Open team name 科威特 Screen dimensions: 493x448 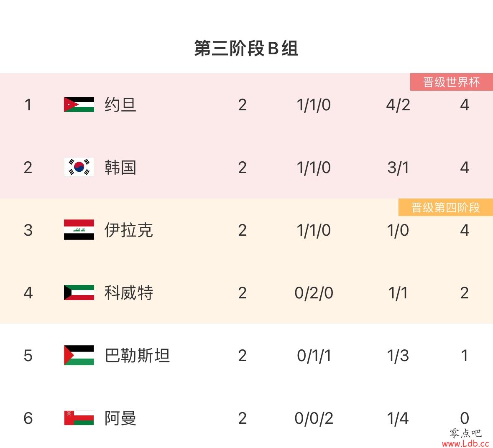point(129,293)
